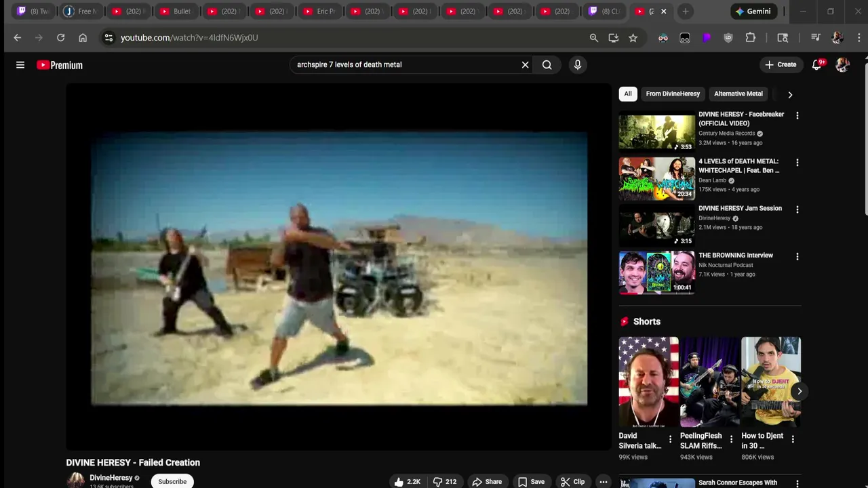The height and width of the screenshot is (488, 868).
Task: Open options for PeelingFlesh SLAM Riffs short
Action: coord(732,439)
